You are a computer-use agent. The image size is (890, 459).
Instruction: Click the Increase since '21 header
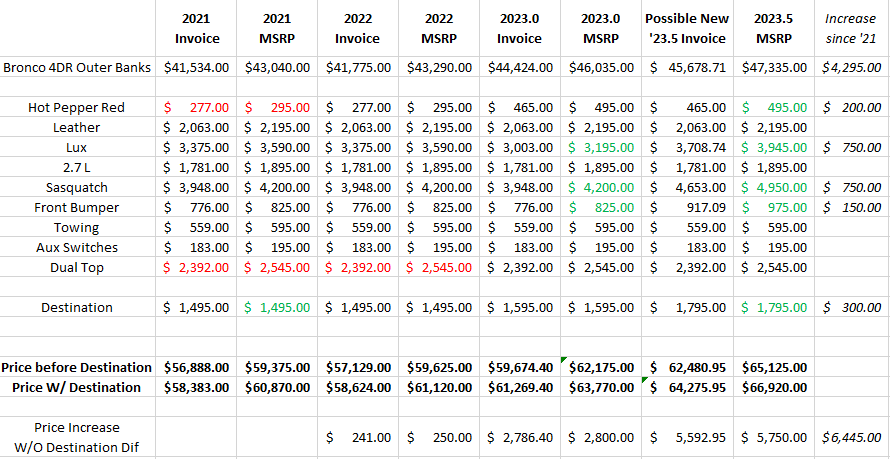tap(852, 28)
